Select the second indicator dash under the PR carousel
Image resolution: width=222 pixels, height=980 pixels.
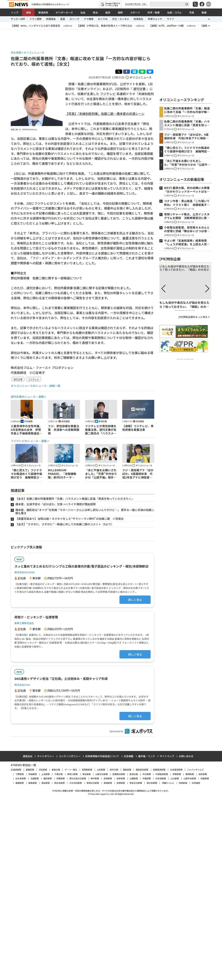point(180,310)
